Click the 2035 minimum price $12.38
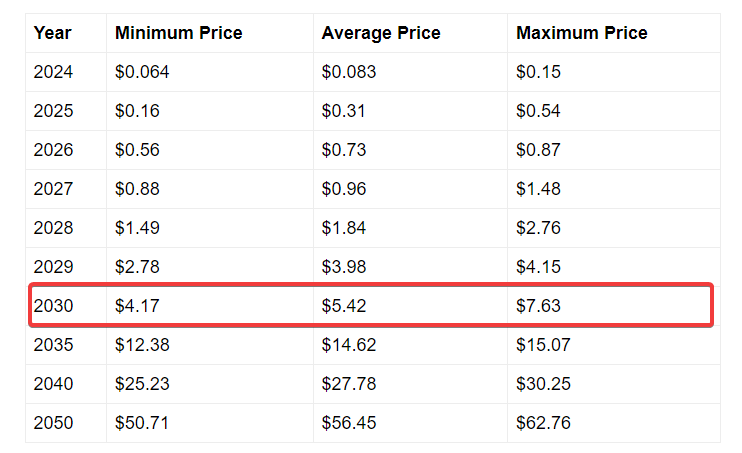 [x=142, y=345]
